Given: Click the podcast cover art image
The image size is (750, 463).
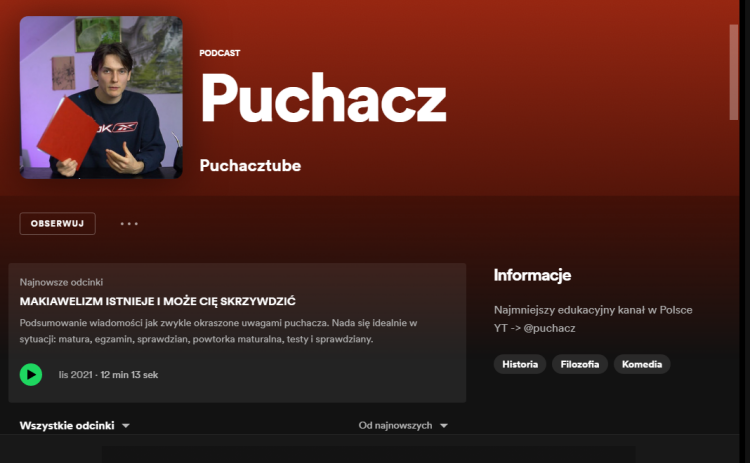Looking at the screenshot, I should click(101, 97).
